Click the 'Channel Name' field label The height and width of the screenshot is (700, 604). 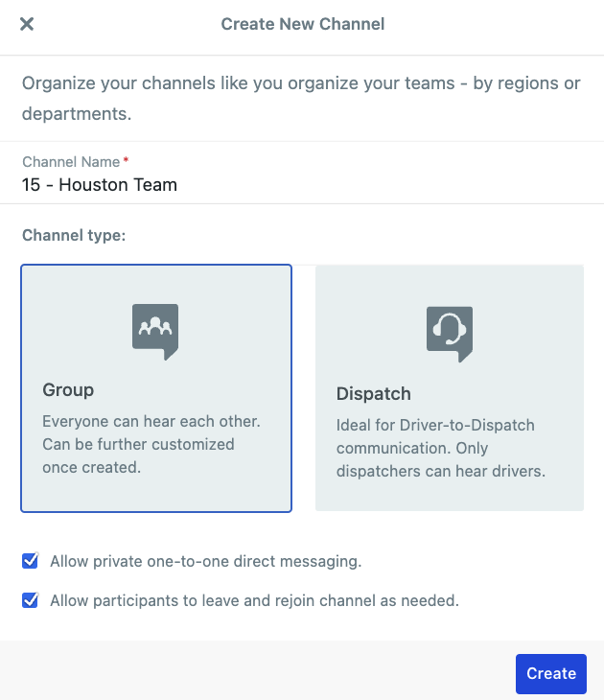click(72, 162)
